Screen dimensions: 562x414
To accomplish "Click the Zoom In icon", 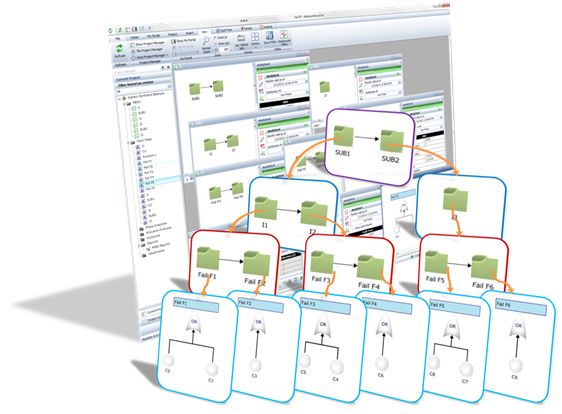I will coord(215,38).
